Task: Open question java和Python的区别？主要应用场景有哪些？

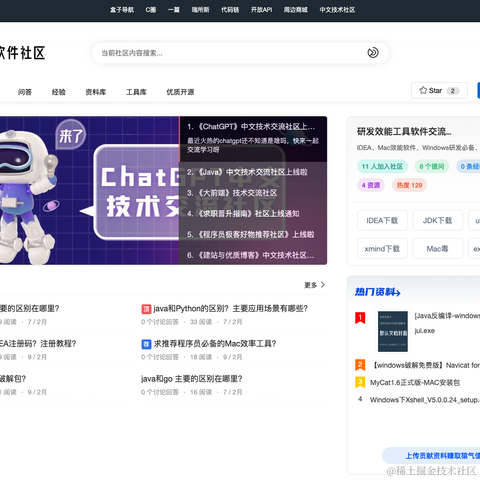Action: click(230, 309)
